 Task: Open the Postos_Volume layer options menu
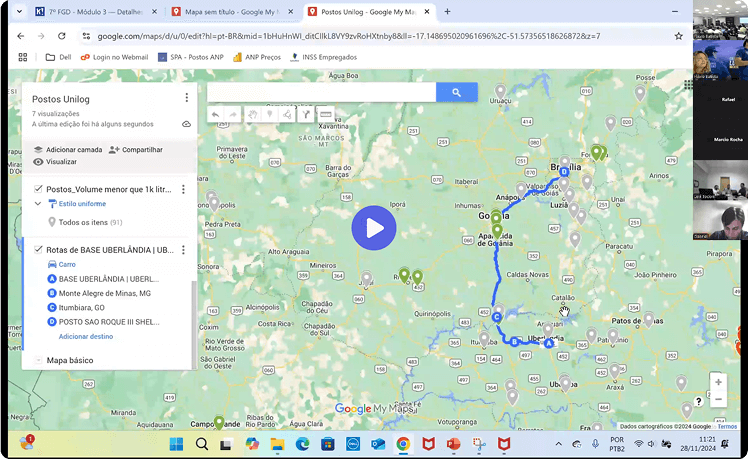point(183,190)
